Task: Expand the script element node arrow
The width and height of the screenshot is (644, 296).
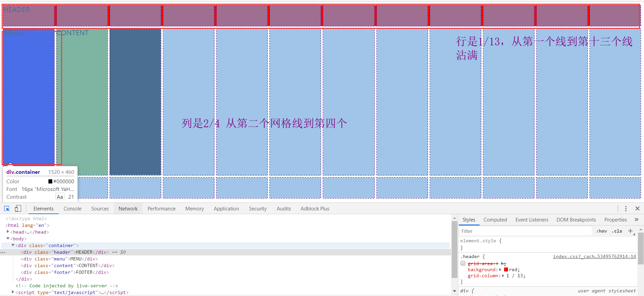Action: point(13,292)
